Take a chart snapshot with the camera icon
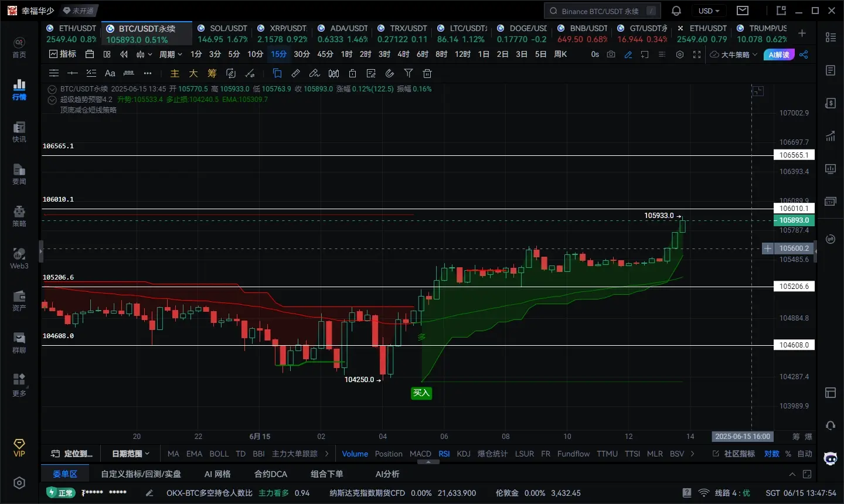This screenshot has width=844, height=504. pyautogui.click(x=611, y=55)
